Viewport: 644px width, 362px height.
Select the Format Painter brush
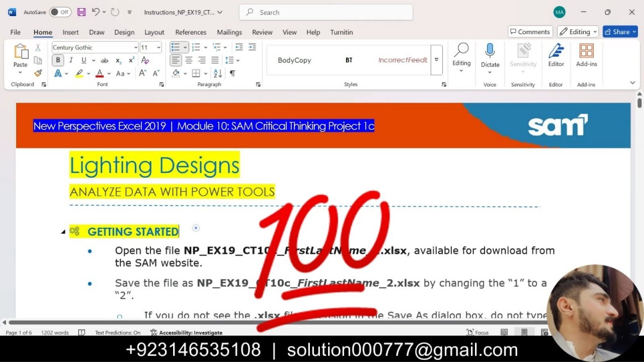click(38, 73)
